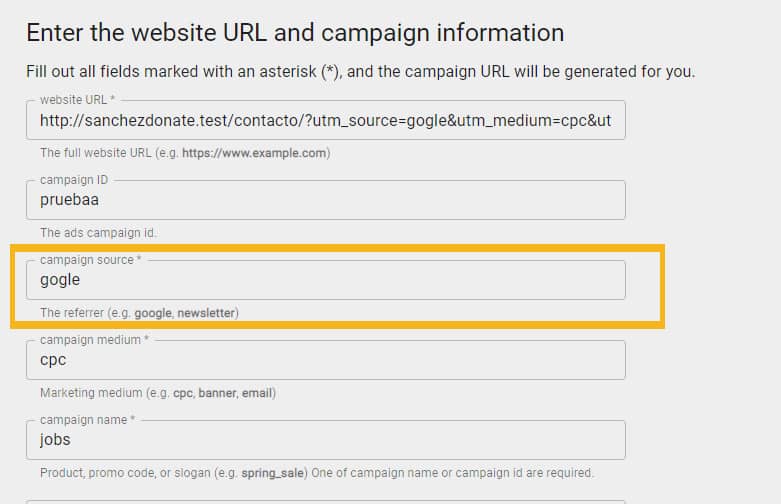The image size is (781, 504).
Task: Click the bold 'google' referrer example
Action: [153, 313]
